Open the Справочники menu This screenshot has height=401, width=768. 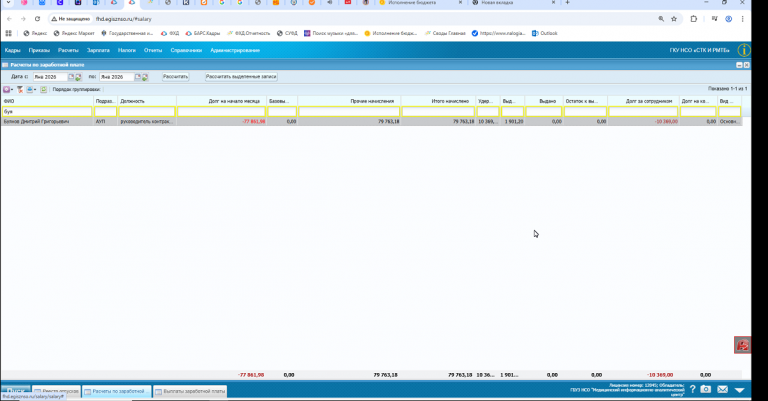click(186, 50)
